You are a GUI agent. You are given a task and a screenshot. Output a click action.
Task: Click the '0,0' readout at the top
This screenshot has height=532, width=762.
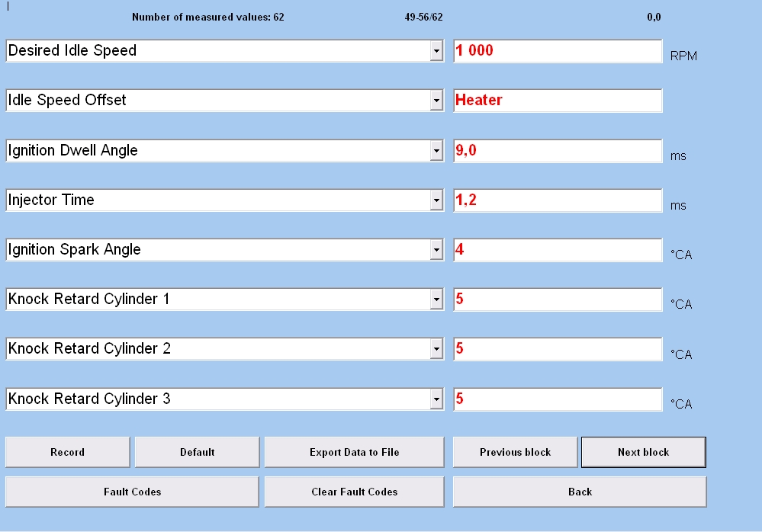(654, 18)
